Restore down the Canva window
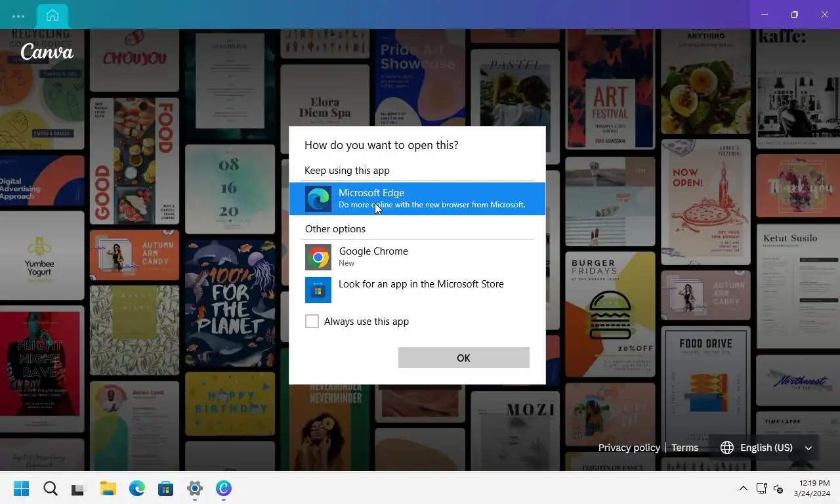The width and height of the screenshot is (840, 504). click(x=794, y=14)
